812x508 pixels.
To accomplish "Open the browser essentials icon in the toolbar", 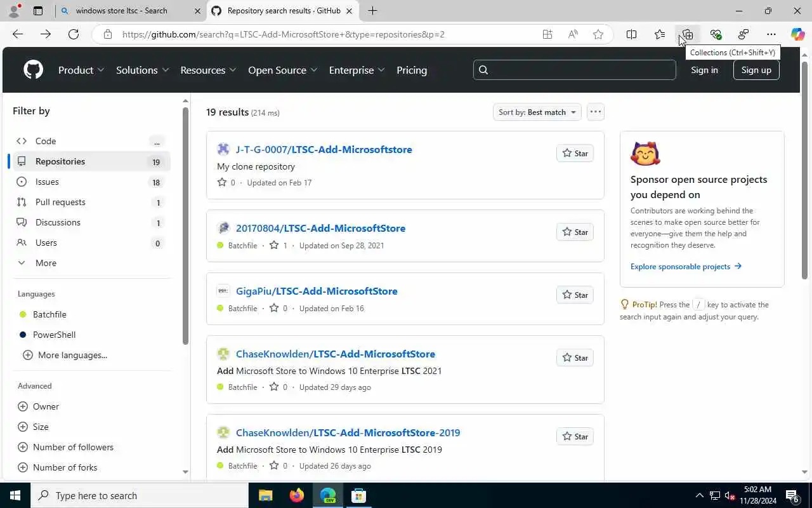I will pyautogui.click(x=716, y=34).
